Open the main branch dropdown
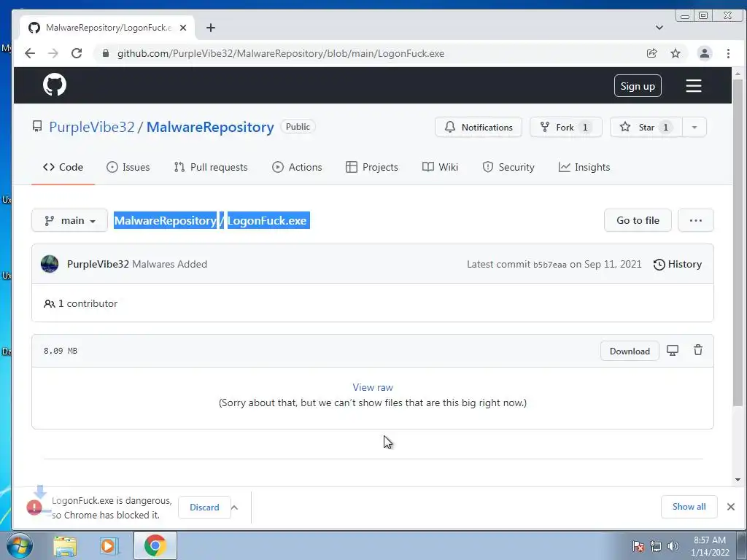This screenshot has height=560, width=747. pyautogui.click(x=69, y=220)
